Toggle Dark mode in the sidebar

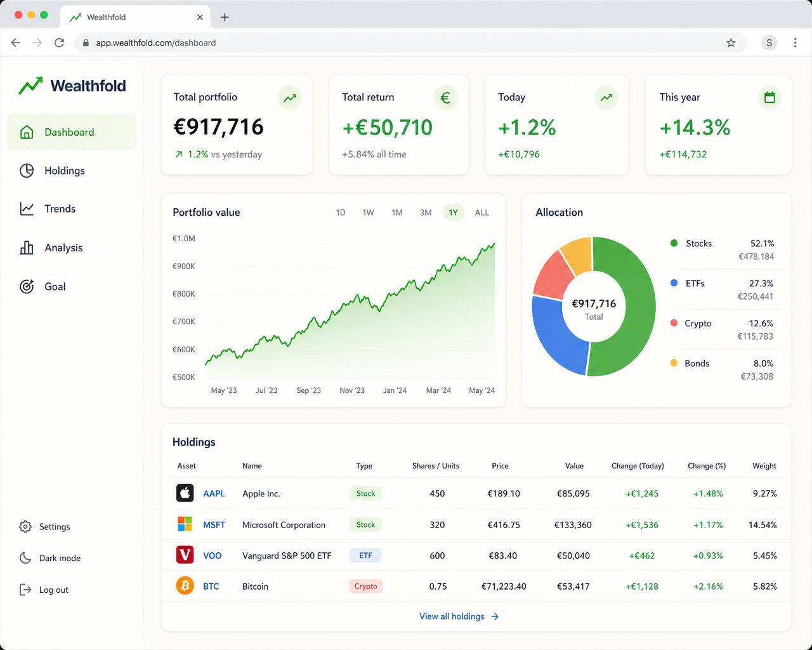[x=50, y=558]
